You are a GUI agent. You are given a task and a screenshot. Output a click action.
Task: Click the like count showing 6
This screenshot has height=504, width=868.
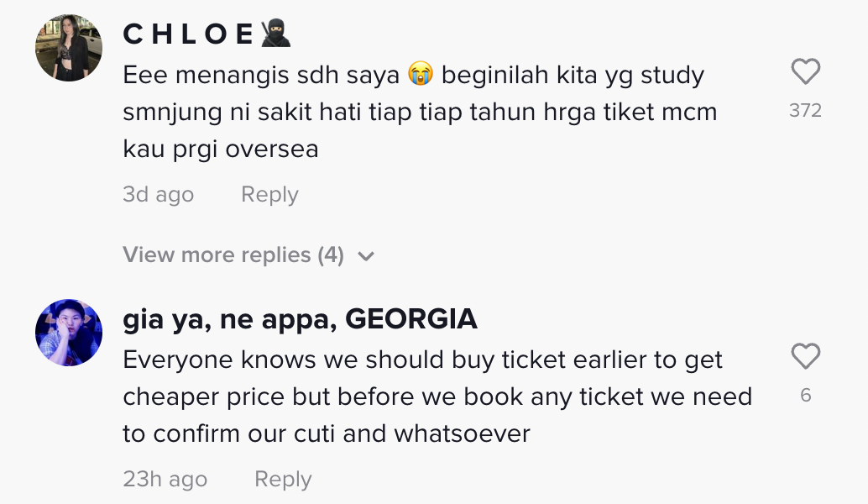(x=805, y=396)
